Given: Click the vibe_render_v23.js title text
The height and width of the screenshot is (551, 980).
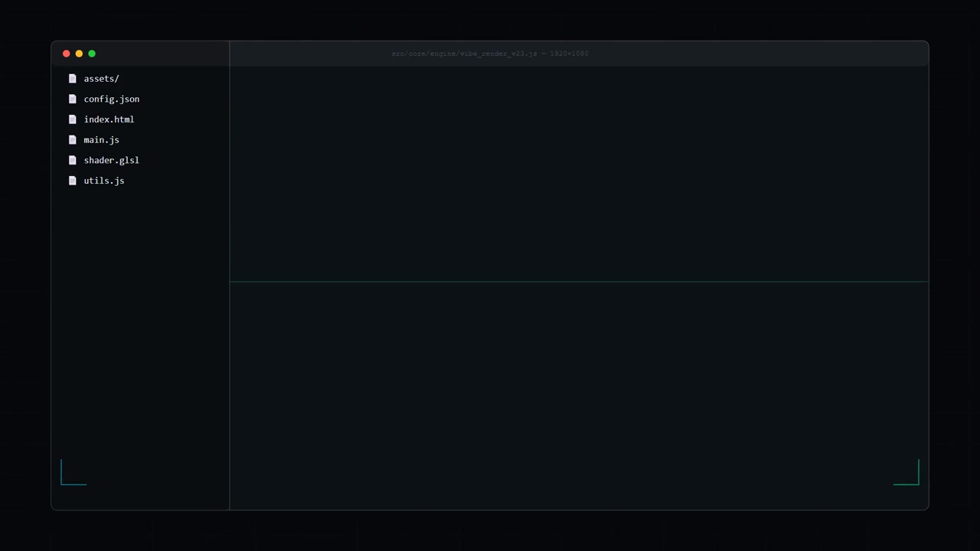Looking at the screenshot, I should point(498,54).
